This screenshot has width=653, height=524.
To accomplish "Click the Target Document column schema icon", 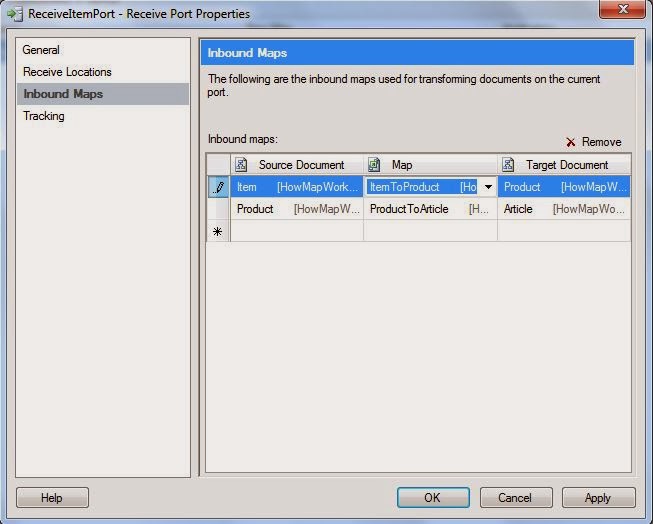I will tap(508, 165).
